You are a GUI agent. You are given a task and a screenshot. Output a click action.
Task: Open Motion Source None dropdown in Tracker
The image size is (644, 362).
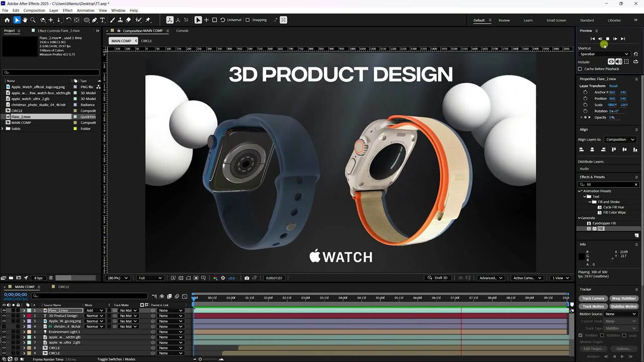click(x=621, y=314)
